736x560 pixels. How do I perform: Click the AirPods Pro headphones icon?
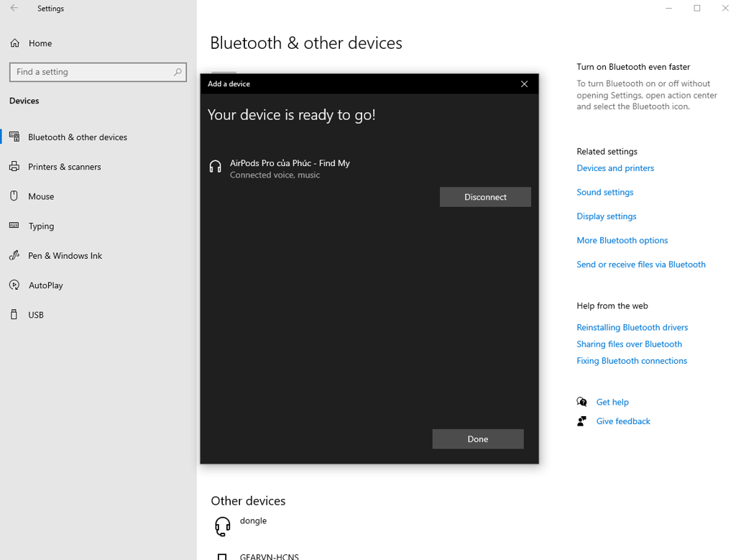[216, 167]
